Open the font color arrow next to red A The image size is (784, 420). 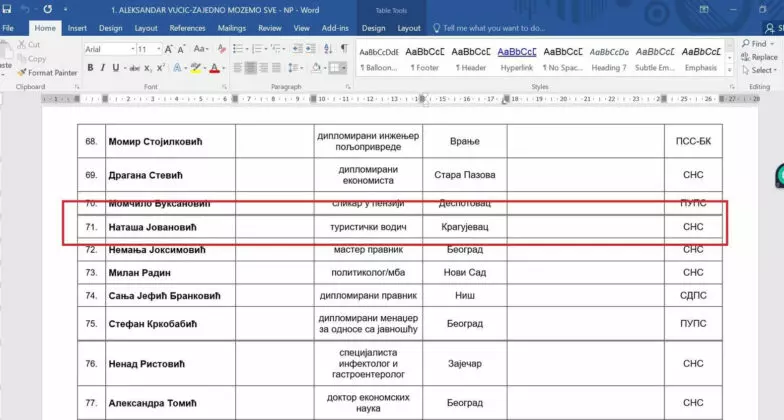(224, 68)
